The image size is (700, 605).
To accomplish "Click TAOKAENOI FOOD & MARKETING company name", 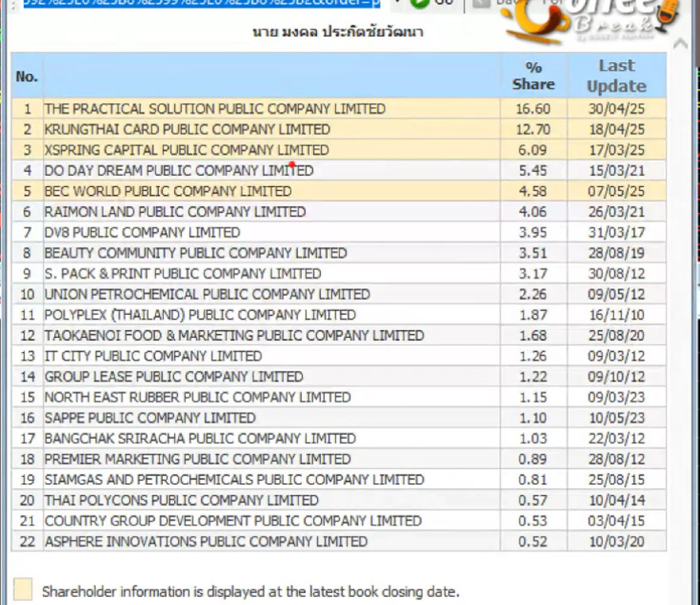I will pos(234,335).
